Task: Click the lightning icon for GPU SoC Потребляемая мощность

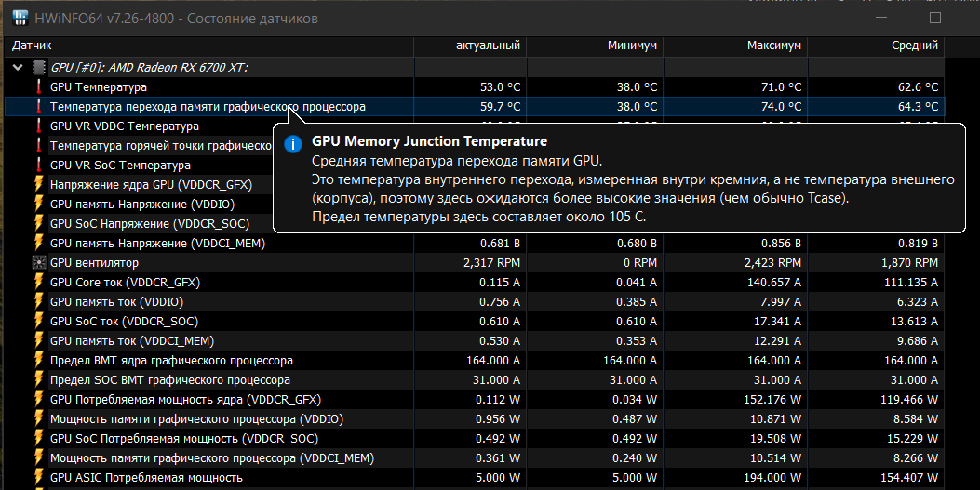Action: (39, 438)
